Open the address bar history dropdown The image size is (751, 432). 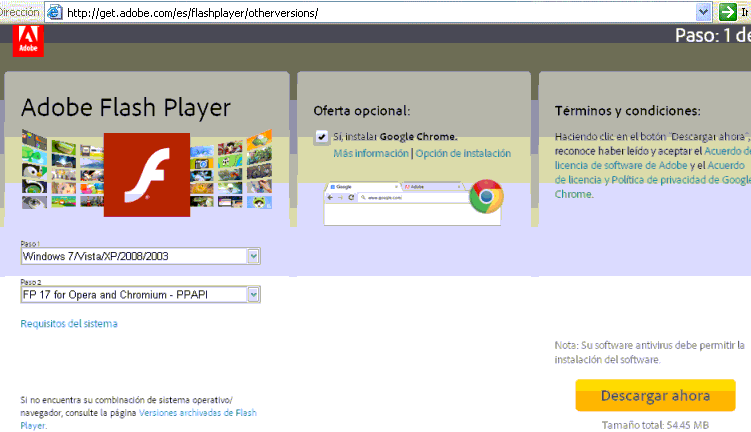(703, 12)
